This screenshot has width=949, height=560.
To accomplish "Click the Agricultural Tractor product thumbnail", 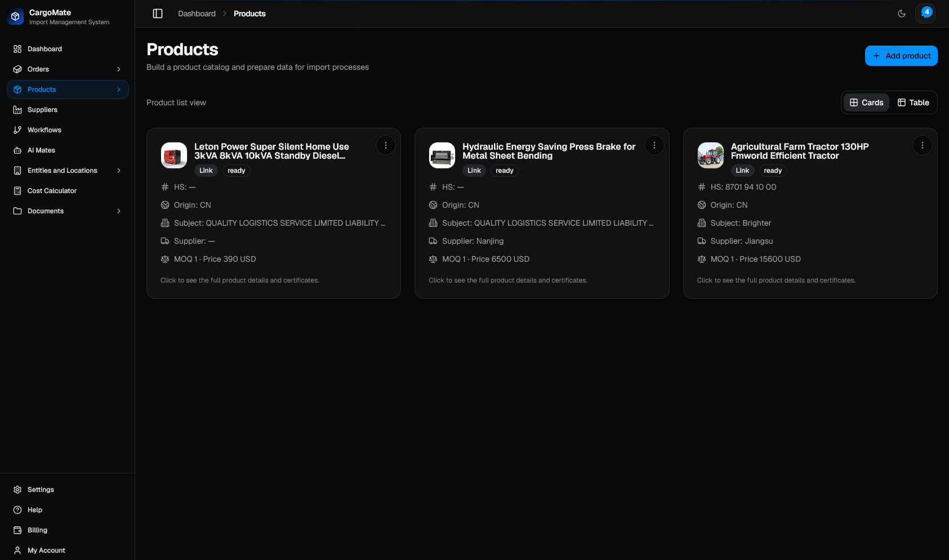I will 711,155.
